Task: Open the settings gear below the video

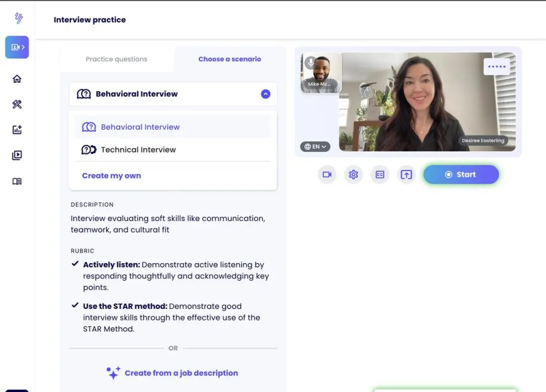Action: (x=353, y=175)
